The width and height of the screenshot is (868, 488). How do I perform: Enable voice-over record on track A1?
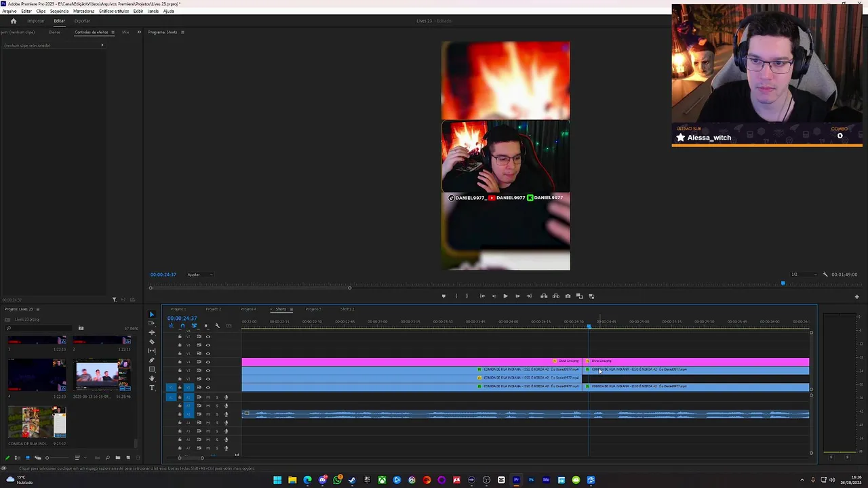[226, 397]
